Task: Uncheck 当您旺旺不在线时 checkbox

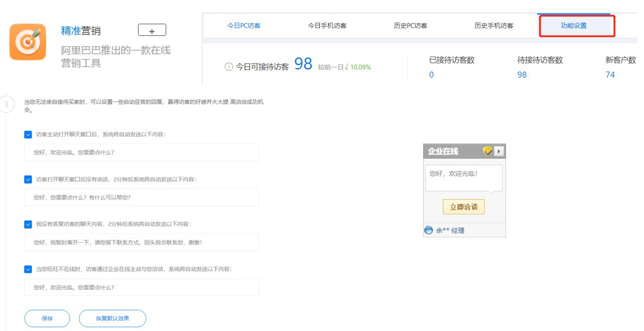Action: click(x=28, y=269)
